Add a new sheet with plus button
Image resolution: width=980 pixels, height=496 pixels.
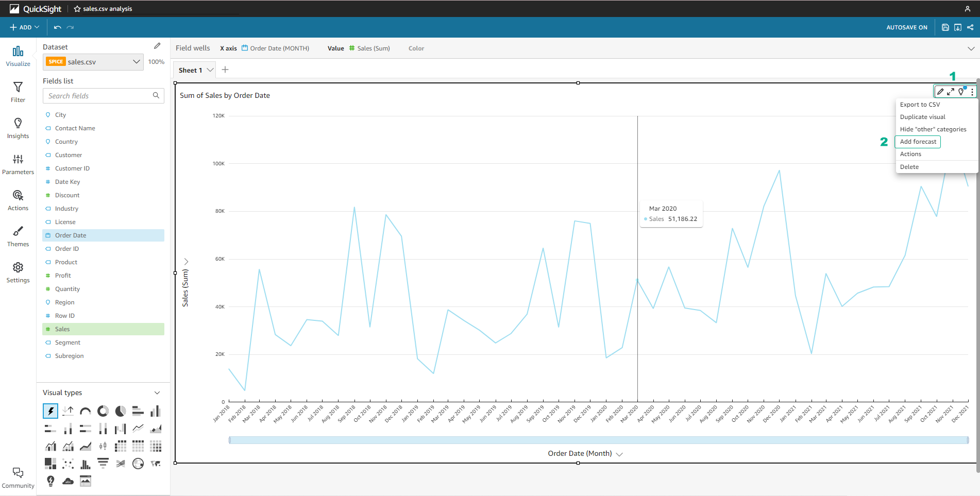pyautogui.click(x=225, y=70)
